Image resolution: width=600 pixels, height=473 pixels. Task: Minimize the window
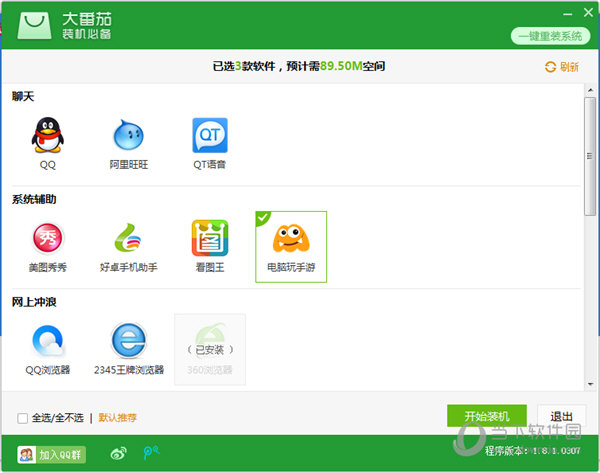[567, 14]
